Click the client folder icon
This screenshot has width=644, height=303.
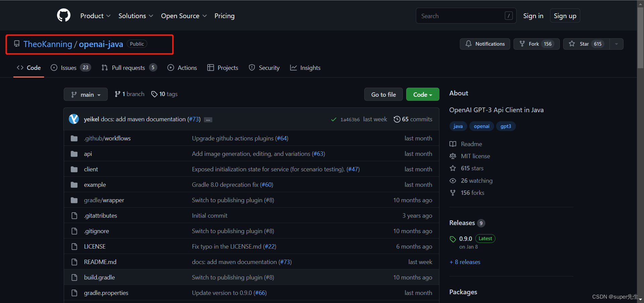tap(74, 169)
